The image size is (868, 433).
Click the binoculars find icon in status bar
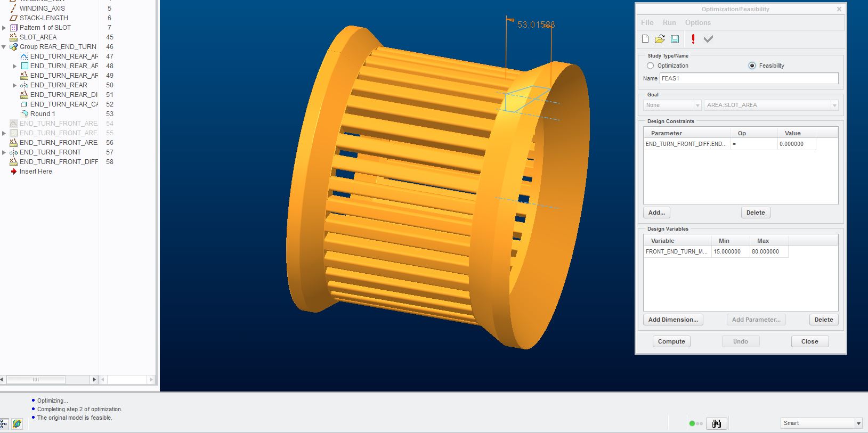click(x=717, y=423)
